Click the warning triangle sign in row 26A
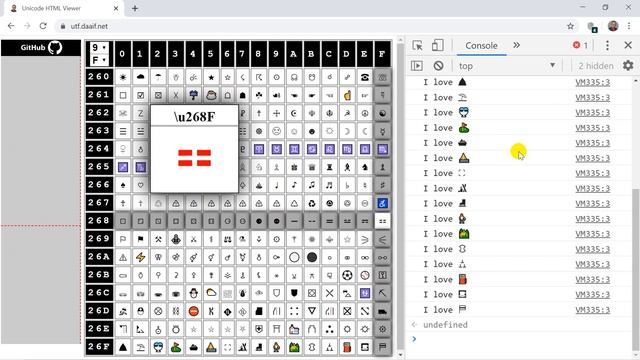 point(122,257)
